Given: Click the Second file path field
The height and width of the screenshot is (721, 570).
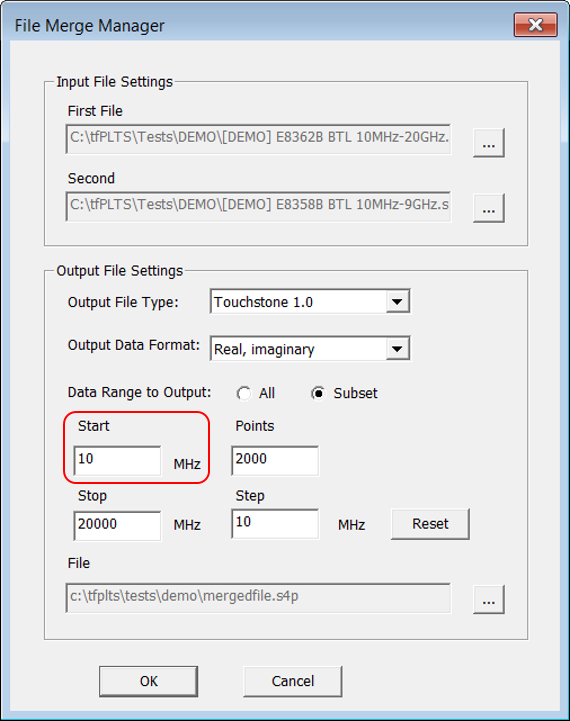Looking at the screenshot, I should pyautogui.click(x=258, y=206).
